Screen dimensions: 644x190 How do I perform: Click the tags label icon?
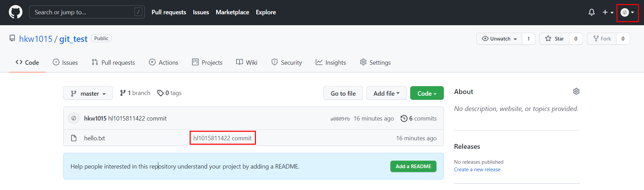(x=160, y=93)
